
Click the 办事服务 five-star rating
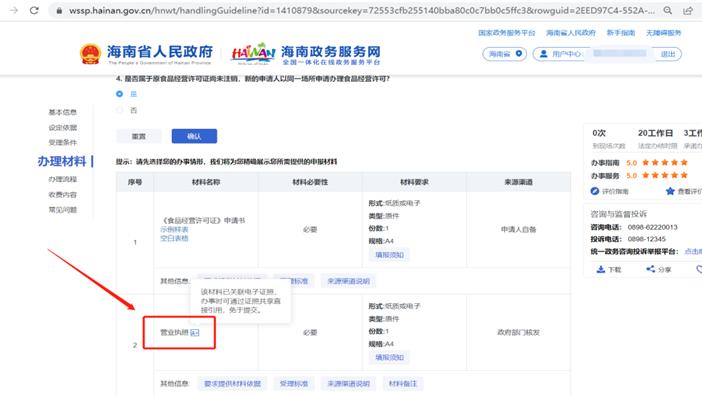click(x=665, y=175)
